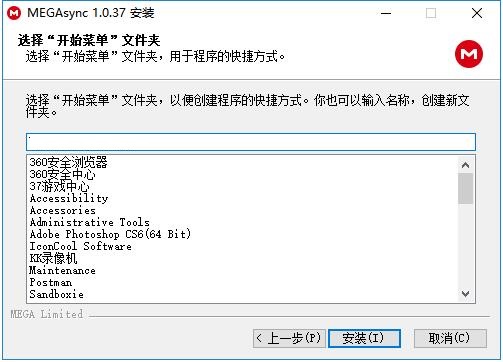Click the MEGA logo in title bar

[14, 13]
